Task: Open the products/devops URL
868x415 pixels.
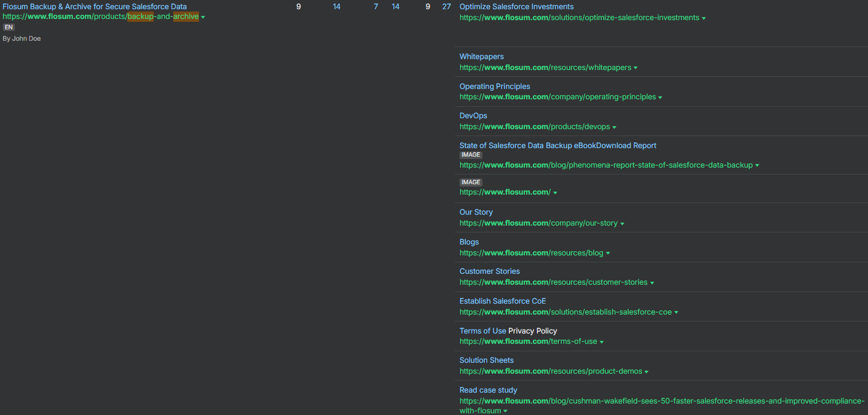Action: 535,127
